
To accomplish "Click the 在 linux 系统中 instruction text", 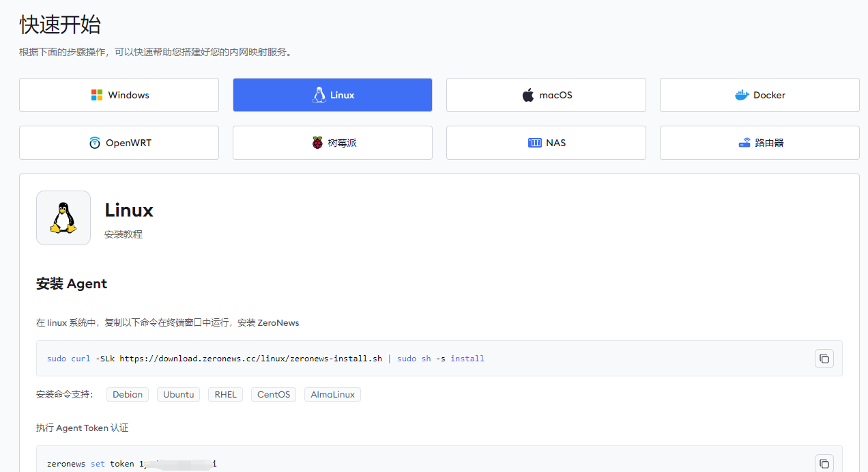I will pos(167,322).
